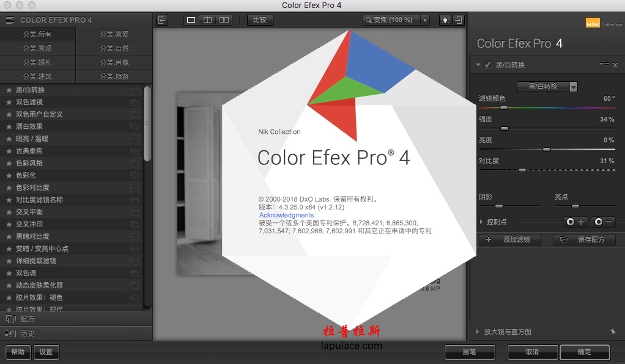Image resolution: width=625 pixels, height=364 pixels.
Task: Select the 分类.肖像 category tab
Action: [114, 62]
